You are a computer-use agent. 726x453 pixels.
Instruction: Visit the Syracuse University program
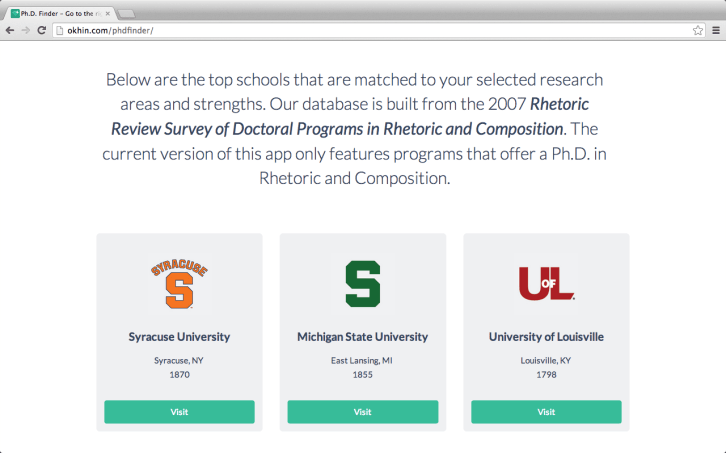(179, 412)
